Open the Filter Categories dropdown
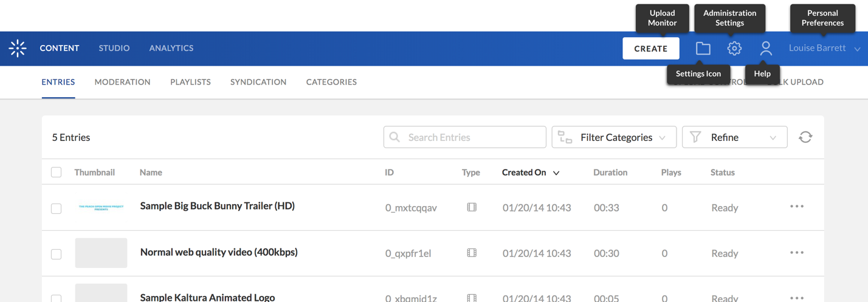This screenshot has height=302, width=868. (x=614, y=137)
